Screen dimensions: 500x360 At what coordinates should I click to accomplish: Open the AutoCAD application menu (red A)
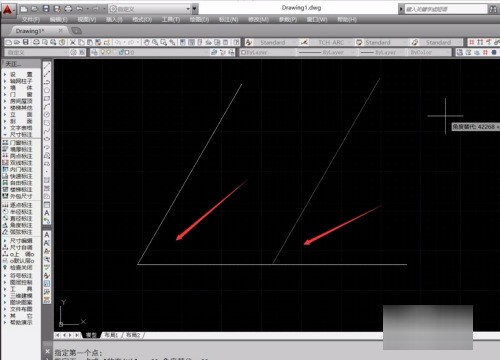(x=7, y=10)
